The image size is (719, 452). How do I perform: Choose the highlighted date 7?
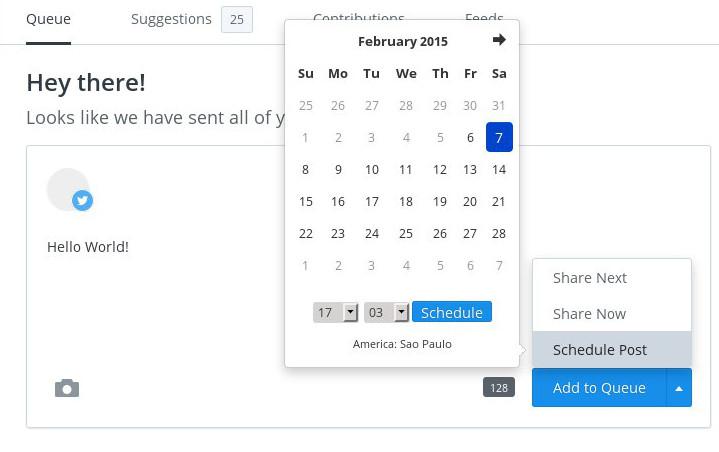coord(499,138)
